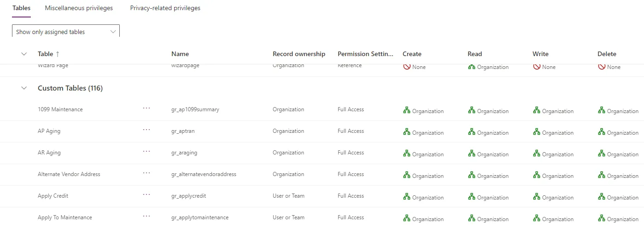644x228 pixels.
Task: Open more options for 1099 Maintenance row
Action: point(146,108)
